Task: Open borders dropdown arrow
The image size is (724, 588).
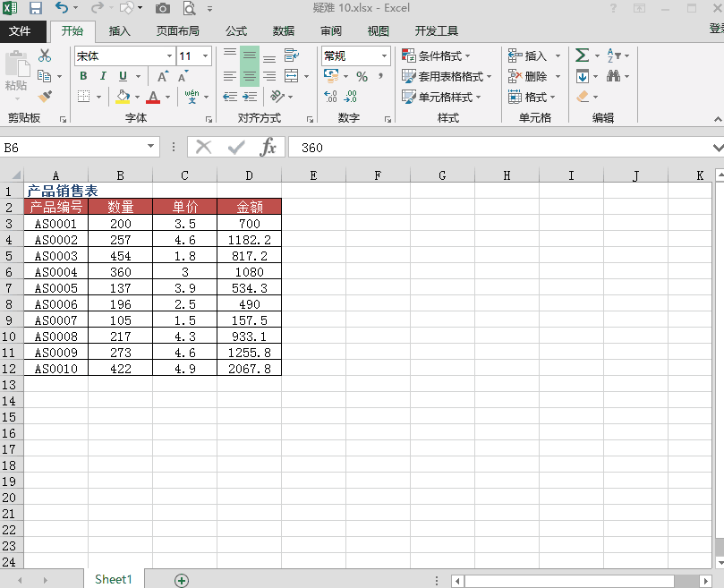Action: coord(98,97)
